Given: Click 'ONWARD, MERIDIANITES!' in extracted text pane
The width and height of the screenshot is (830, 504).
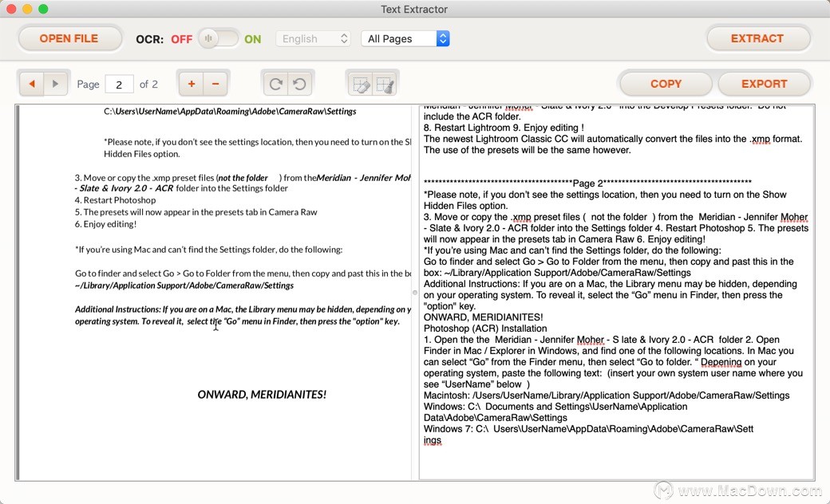Looking at the screenshot, I should coord(484,317).
